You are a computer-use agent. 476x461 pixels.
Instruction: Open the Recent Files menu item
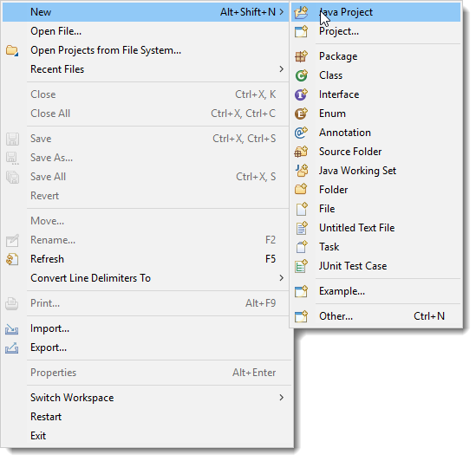point(146,69)
